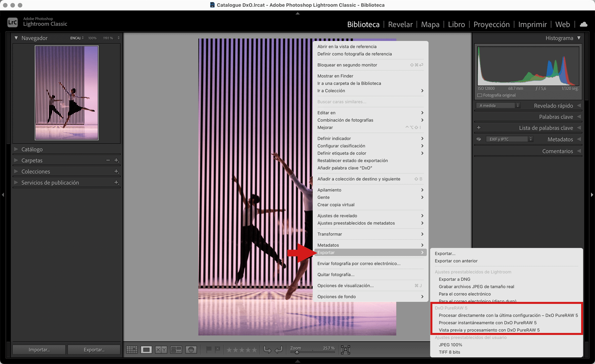Choose Exportar a DNG preset

[x=506, y=279]
